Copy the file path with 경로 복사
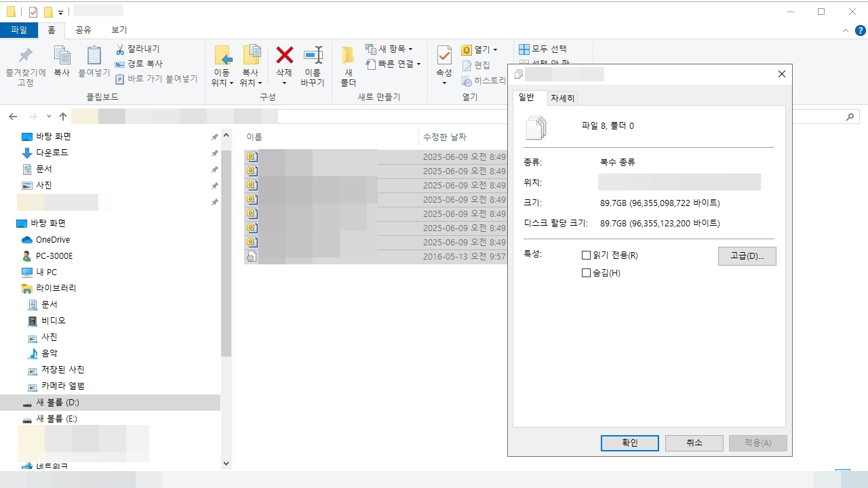The width and height of the screenshot is (868, 488). point(138,64)
